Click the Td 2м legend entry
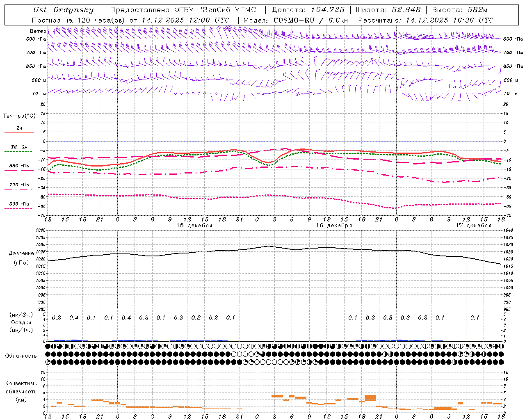Viewport: 525px width, 420px height. pos(19,147)
